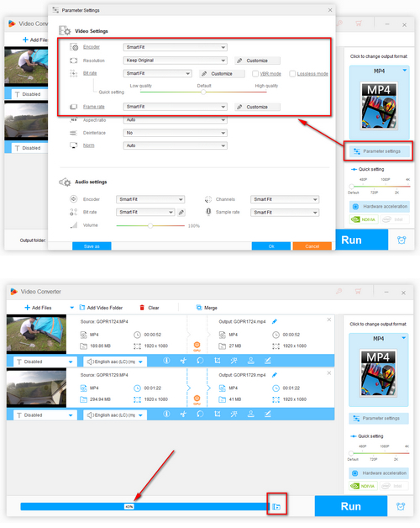Click the orange Cancel button
This screenshot has width=420, height=528.
click(312, 246)
